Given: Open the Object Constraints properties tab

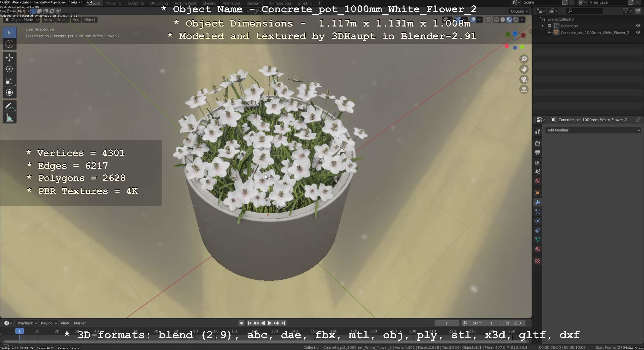Looking at the screenshot, I should click(x=538, y=230).
